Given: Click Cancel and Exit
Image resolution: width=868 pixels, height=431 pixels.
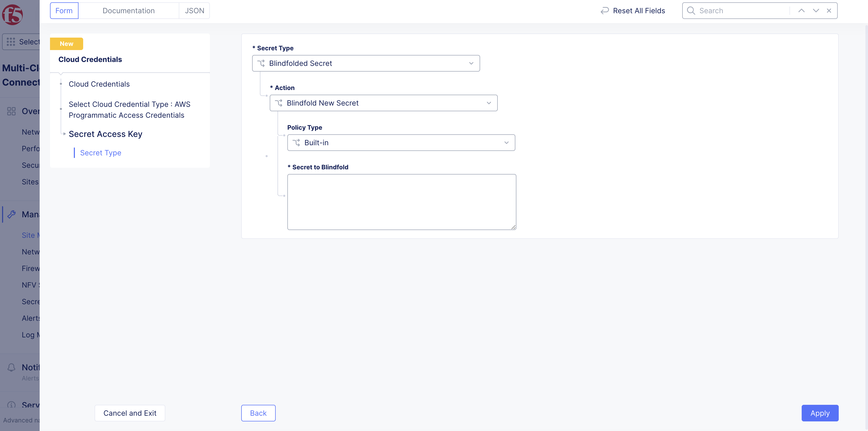Looking at the screenshot, I should [130, 413].
